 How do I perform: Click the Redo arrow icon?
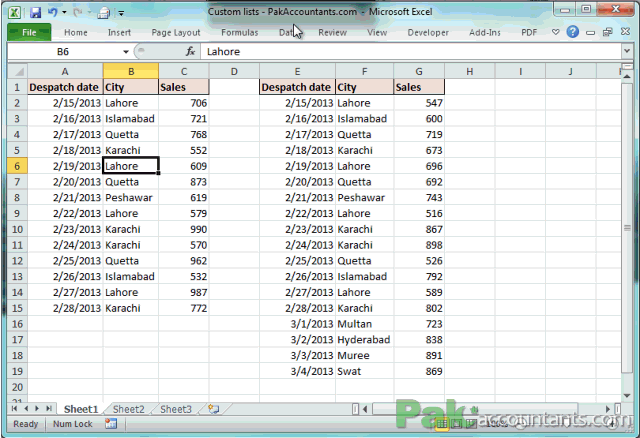pyautogui.click(x=78, y=12)
